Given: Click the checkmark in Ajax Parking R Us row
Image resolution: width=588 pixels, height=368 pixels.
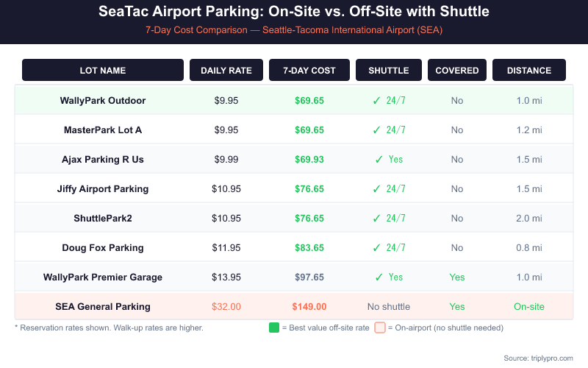Looking at the screenshot, I should pos(379,159).
